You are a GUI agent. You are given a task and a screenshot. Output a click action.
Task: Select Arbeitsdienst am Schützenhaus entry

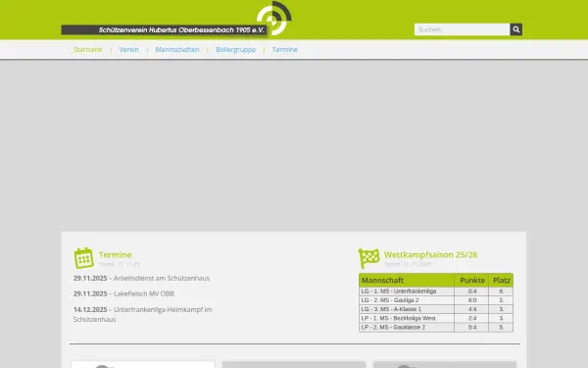tap(141, 279)
